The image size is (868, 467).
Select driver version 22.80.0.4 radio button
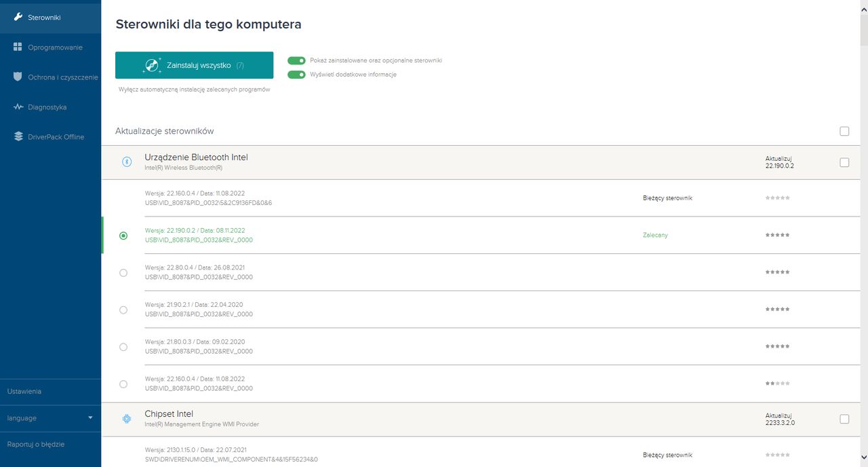tap(123, 273)
